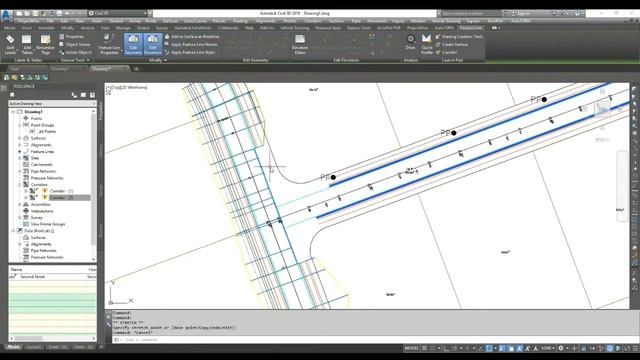The image size is (640, 360).
Task: Toggle the Edit Elevations panel button
Action: click(x=153, y=44)
